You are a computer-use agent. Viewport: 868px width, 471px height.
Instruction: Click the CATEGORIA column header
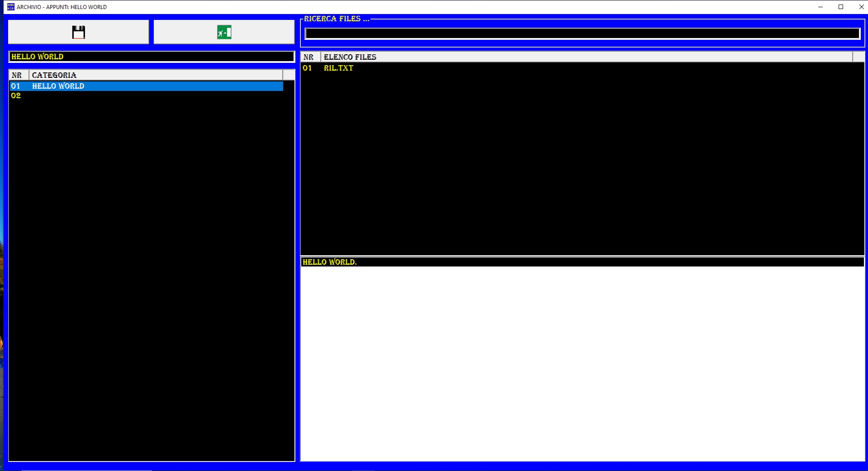coord(156,75)
